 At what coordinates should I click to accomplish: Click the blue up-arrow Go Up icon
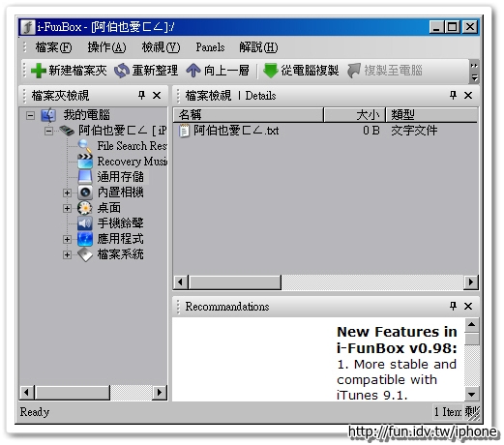193,71
